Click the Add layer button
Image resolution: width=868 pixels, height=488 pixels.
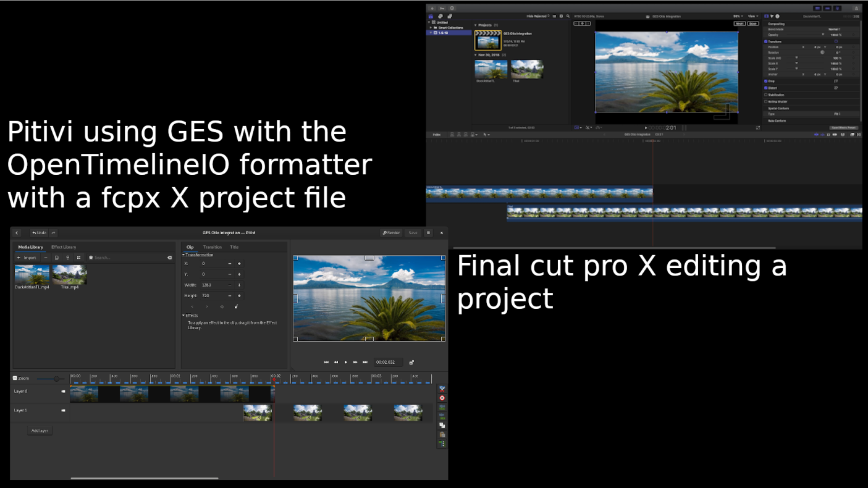coord(40,431)
